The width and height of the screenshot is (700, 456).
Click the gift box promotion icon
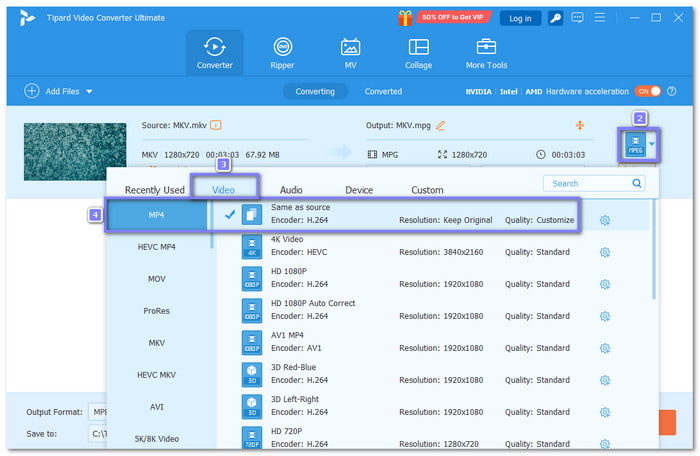tap(405, 18)
